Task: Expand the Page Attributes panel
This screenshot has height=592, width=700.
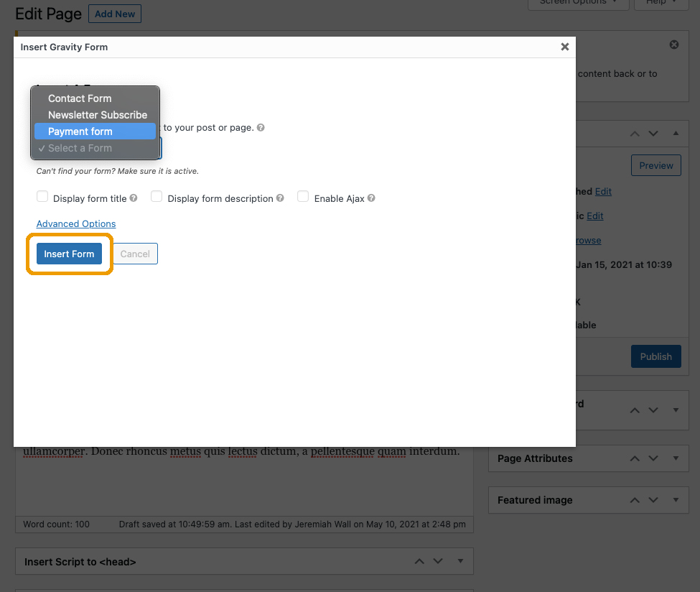Action: click(676, 458)
